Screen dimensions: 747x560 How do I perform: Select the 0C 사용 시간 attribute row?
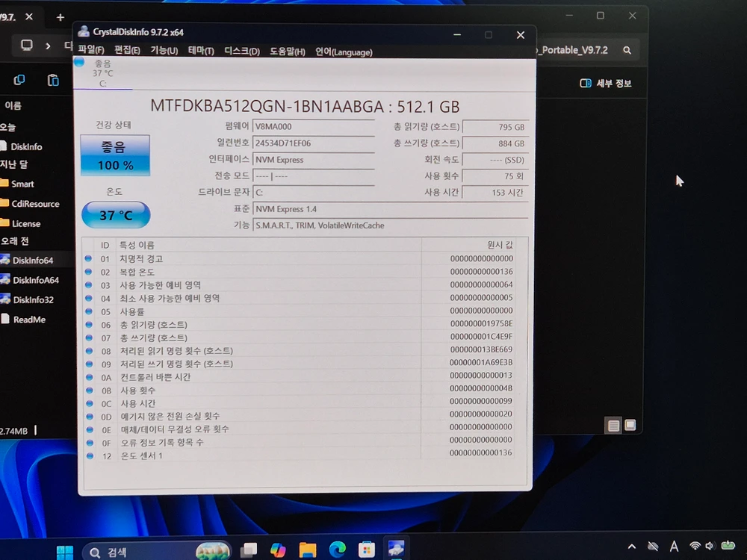[x=300, y=403]
